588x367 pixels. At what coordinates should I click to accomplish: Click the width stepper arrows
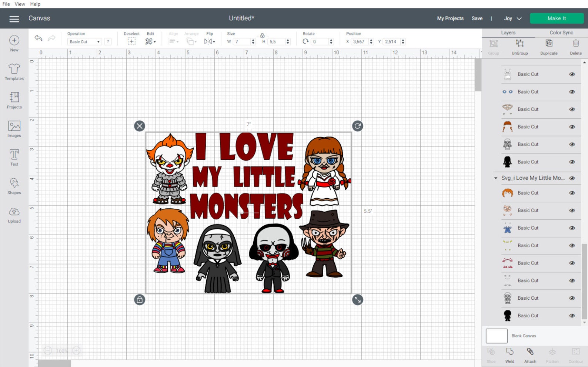(x=253, y=42)
